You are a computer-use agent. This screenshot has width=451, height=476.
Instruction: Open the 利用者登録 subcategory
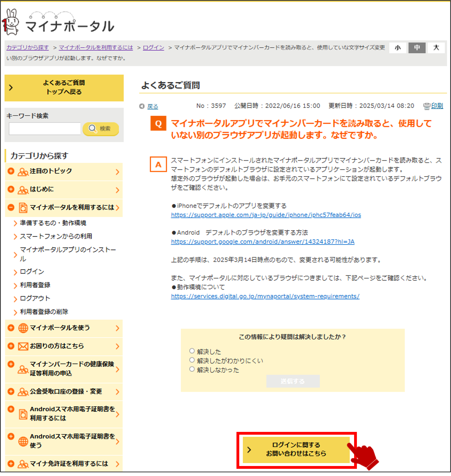click(35, 285)
